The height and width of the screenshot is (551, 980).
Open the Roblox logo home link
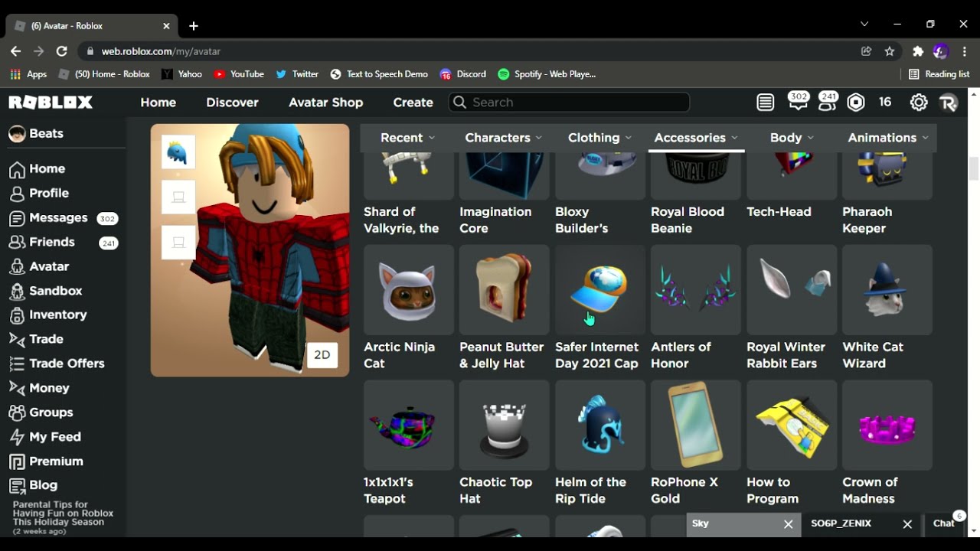[x=51, y=103]
